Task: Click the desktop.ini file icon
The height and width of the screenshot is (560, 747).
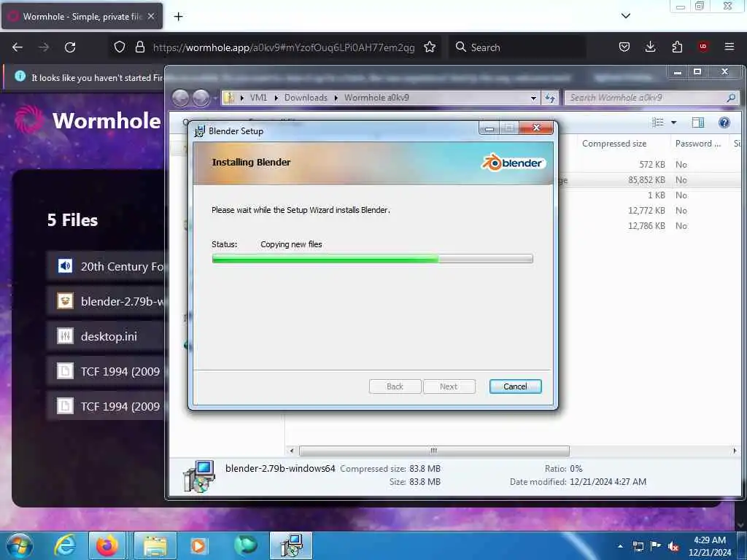Action: (65, 335)
